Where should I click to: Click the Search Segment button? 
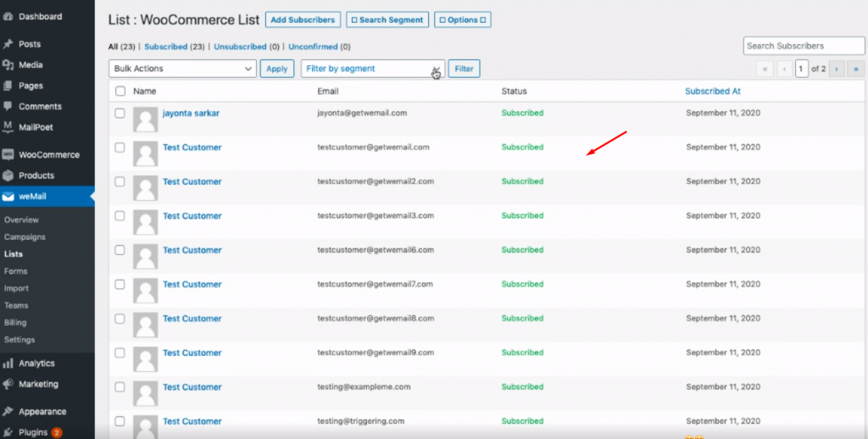[x=387, y=20]
